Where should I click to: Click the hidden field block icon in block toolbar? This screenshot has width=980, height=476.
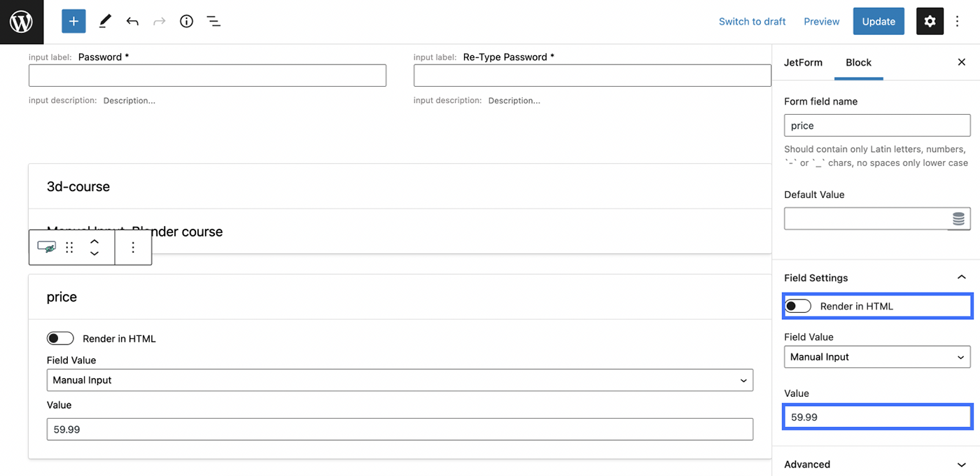(46, 247)
